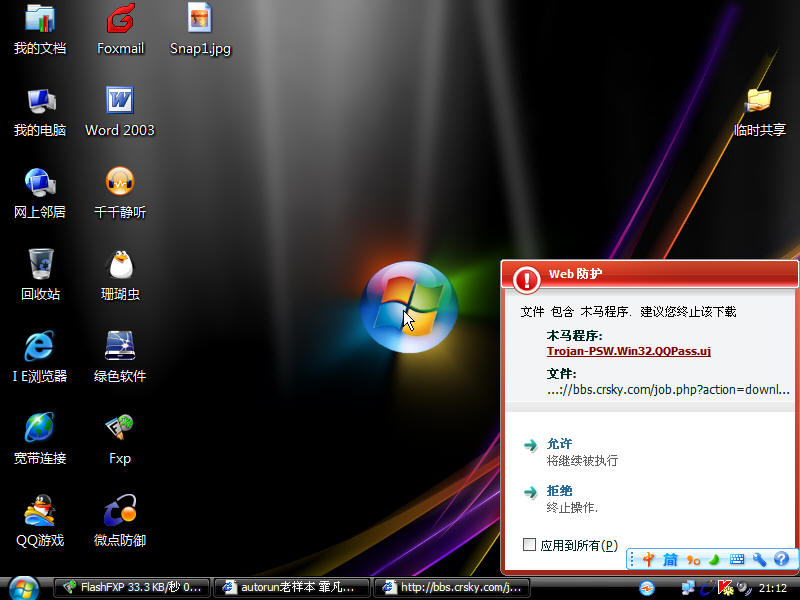
Task: Switch to FlashFXP taskbar window
Action: 132,587
